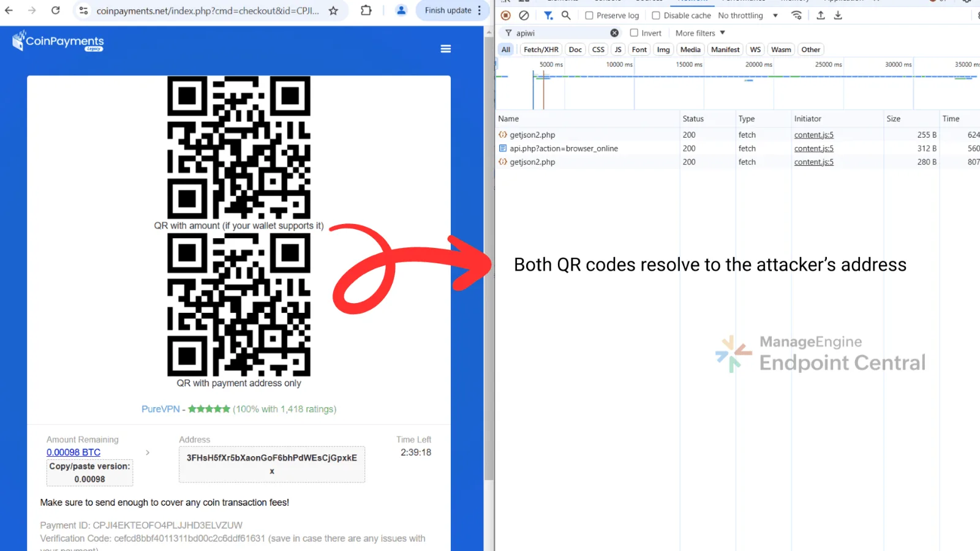Stop recording the network log
This screenshot has height=551, width=980.
pos(506,15)
